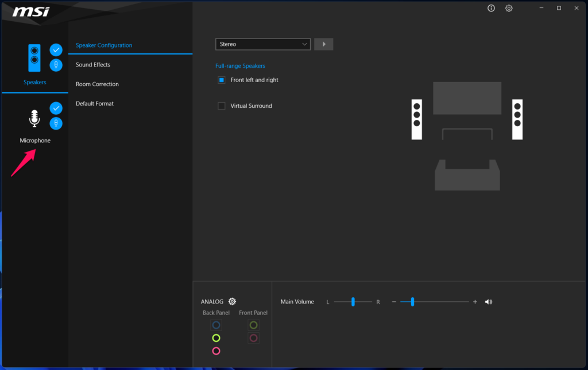Open the Default Format tab
The image size is (588, 370).
[95, 104]
